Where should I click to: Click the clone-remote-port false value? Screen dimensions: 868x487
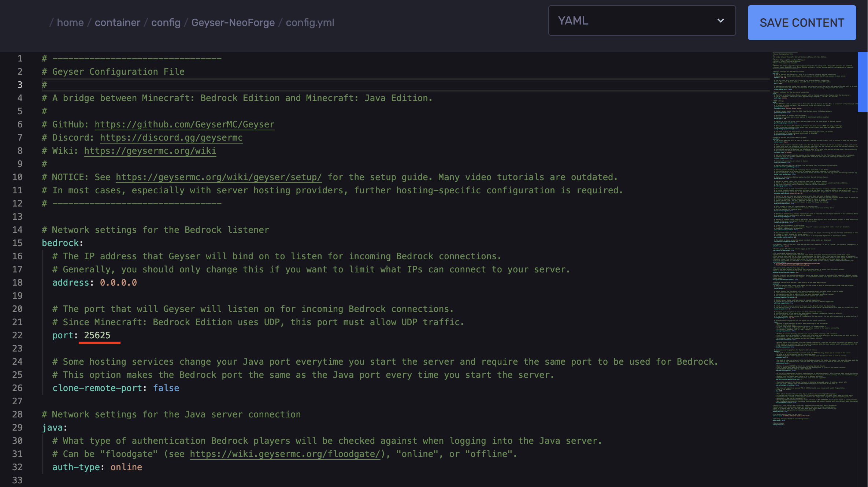coord(166,388)
